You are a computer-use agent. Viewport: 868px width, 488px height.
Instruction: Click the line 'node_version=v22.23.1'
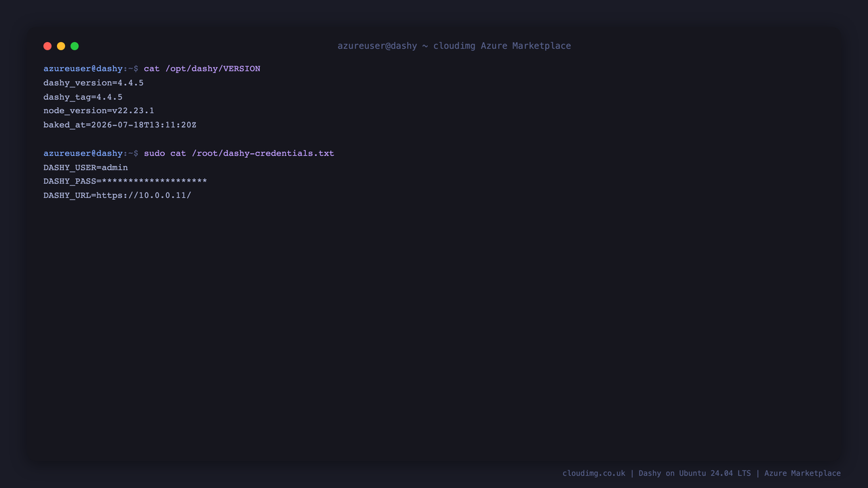pos(99,110)
